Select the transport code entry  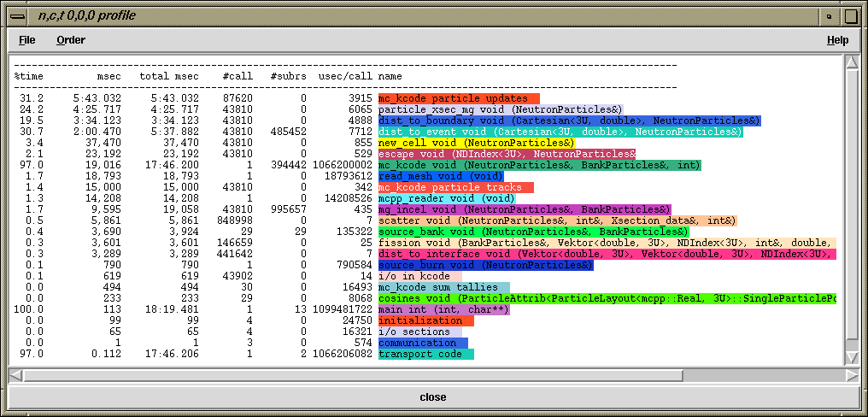click(425, 354)
